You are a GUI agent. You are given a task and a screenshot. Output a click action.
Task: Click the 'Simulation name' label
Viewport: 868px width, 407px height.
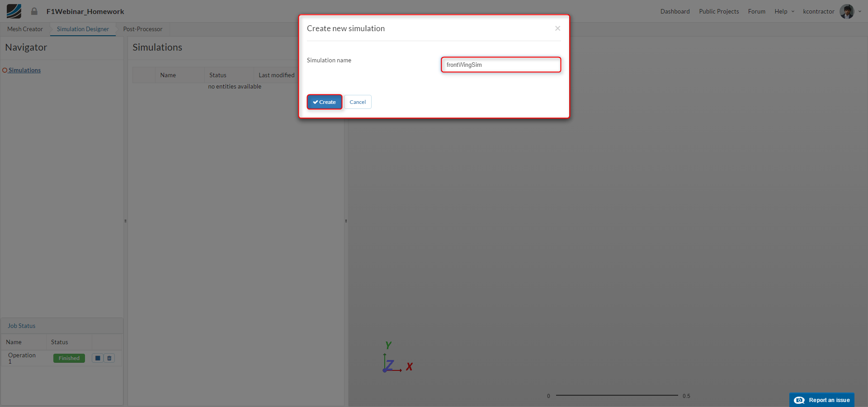(329, 60)
